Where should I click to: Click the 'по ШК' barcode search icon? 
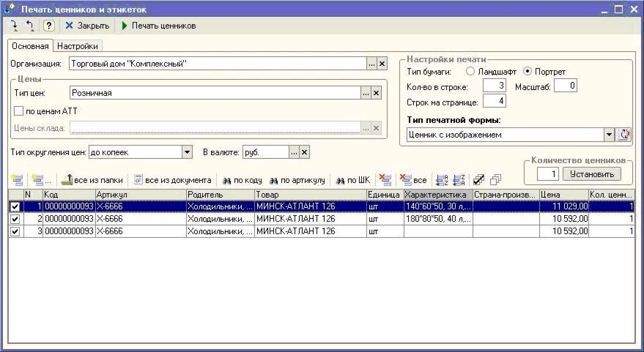[341, 180]
